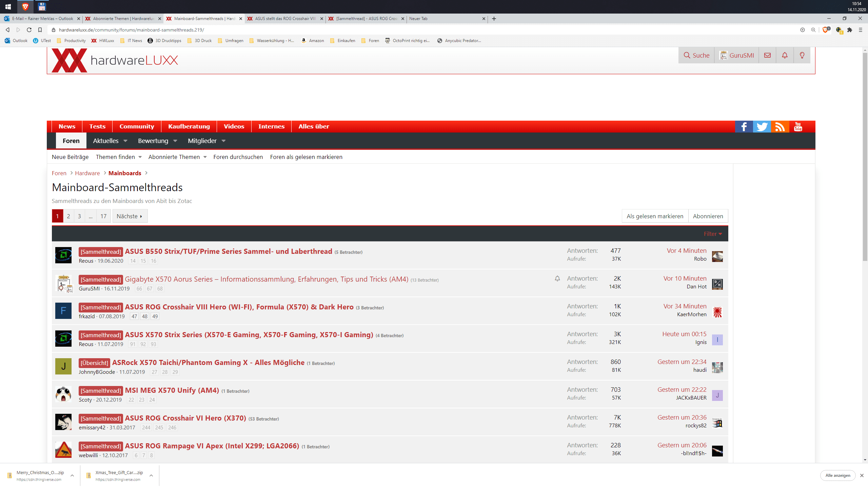Click Brave icon in taskbar
Viewport: 868px width, 488px height.
[x=25, y=6]
